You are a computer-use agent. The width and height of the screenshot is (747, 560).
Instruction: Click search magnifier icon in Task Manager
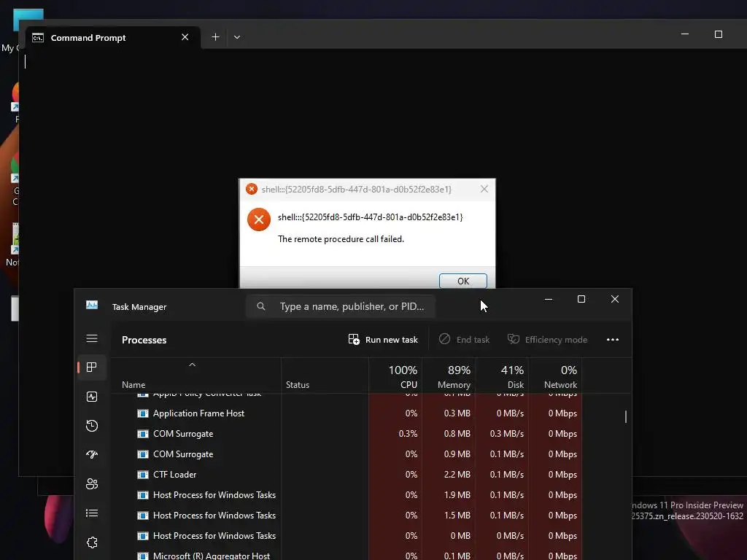pyautogui.click(x=261, y=306)
